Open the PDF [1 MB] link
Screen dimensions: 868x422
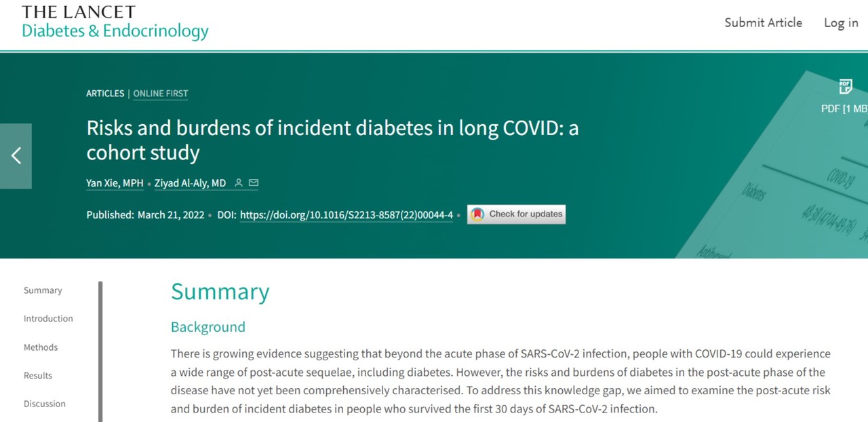click(844, 109)
